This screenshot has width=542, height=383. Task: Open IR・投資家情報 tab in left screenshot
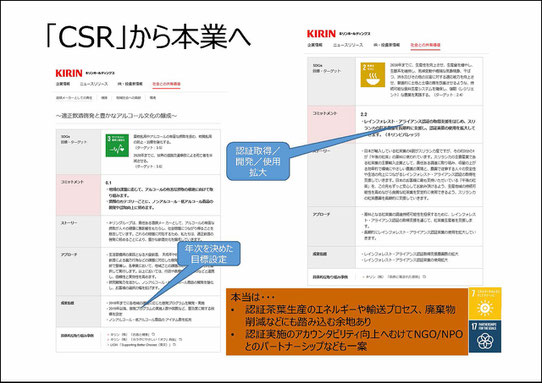[130, 84]
